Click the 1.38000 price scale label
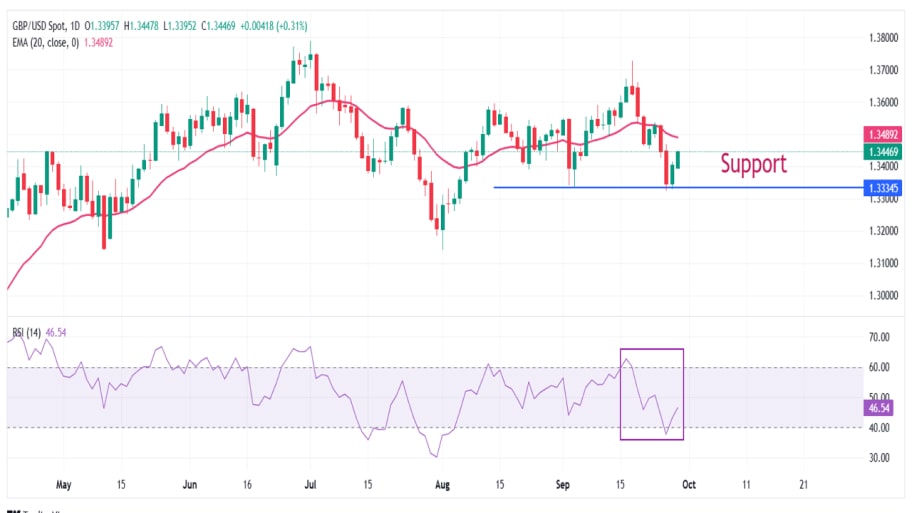The height and width of the screenshot is (513, 912). [879, 38]
